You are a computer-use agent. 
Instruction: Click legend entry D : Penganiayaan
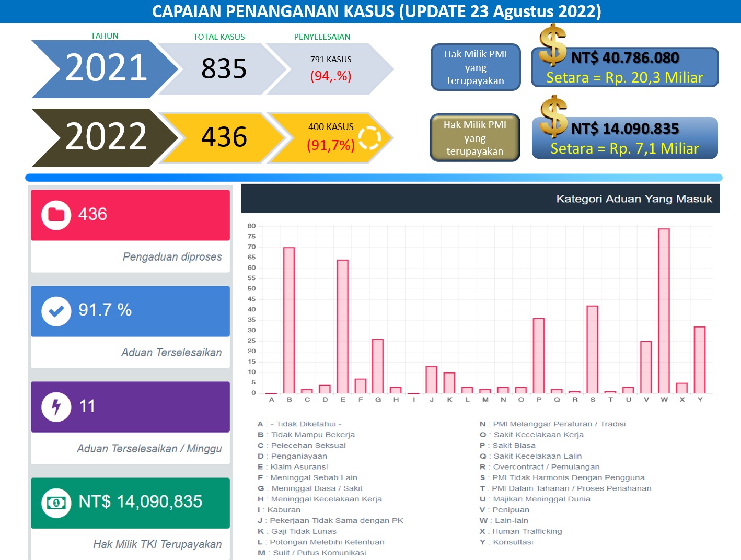292,456
